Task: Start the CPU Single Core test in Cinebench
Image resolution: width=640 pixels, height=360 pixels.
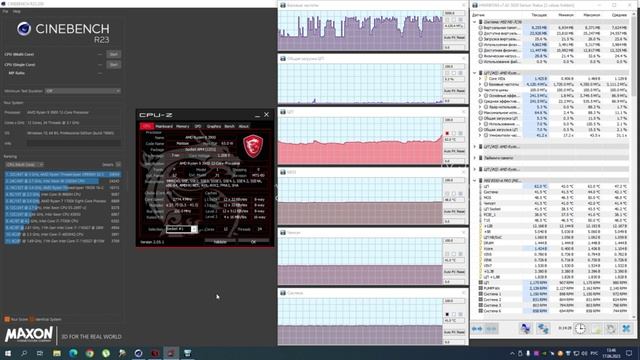Action: point(113,64)
